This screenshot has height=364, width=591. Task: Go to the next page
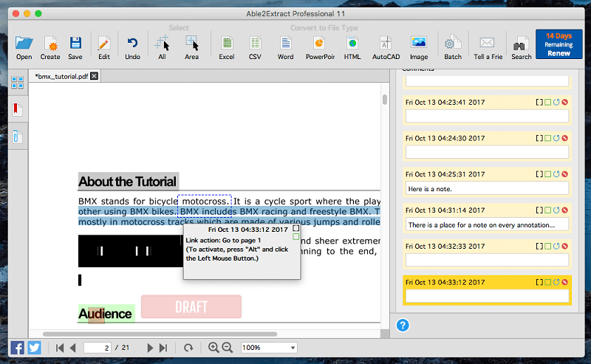[150, 348]
